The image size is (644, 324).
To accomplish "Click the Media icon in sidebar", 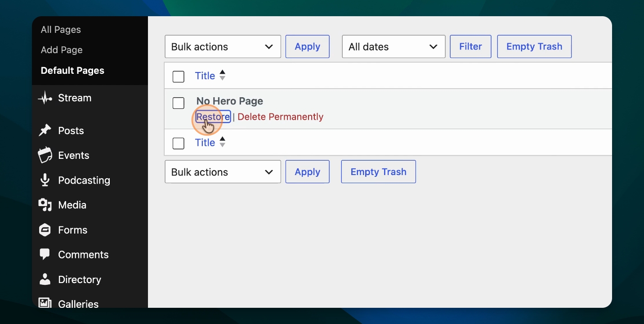I will [x=45, y=205].
